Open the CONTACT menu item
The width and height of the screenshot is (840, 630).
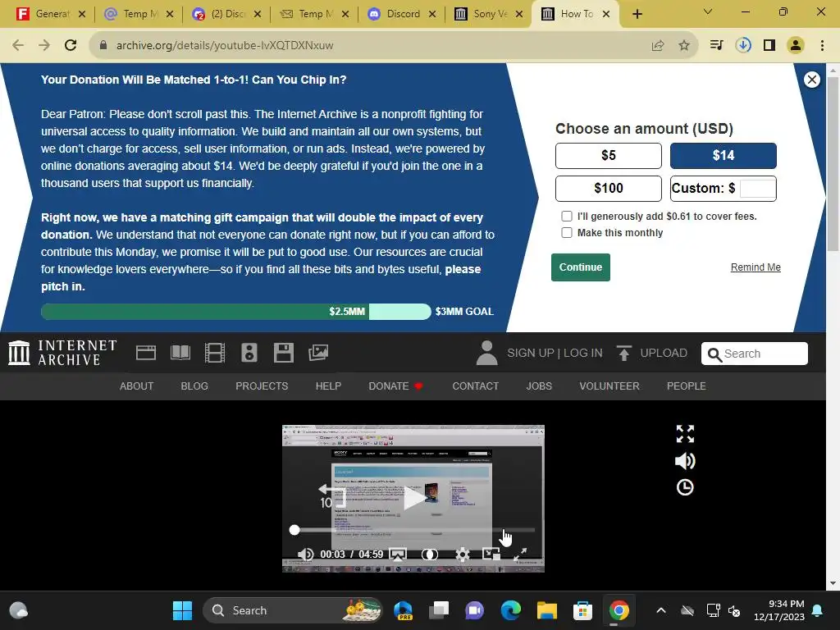click(475, 386)
